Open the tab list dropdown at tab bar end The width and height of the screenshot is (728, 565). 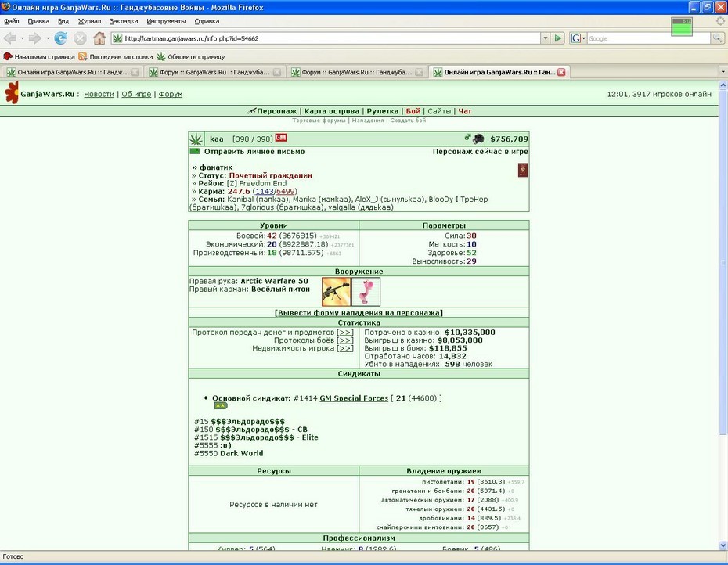click(723, 72)
